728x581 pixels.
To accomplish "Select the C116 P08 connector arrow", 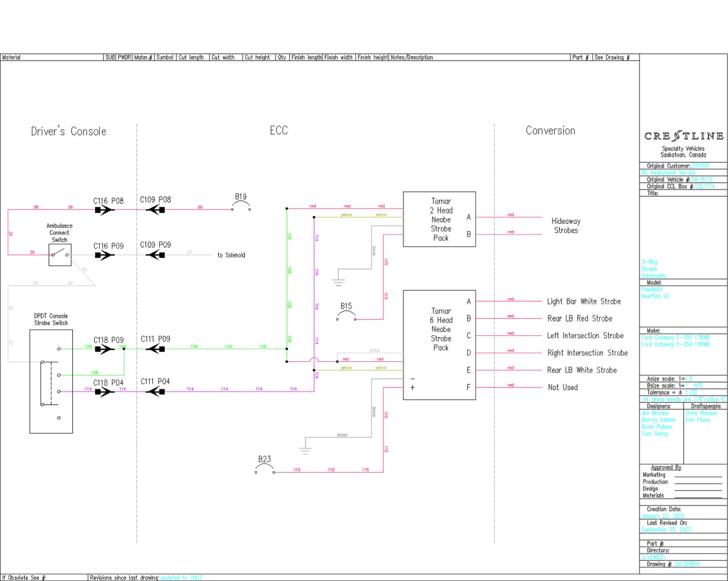I will [x=105, y=210].
